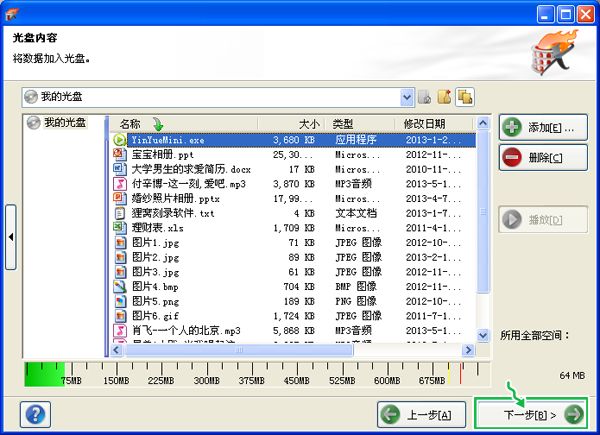Click the file list scroll up arrow
The width and height of the screenshot is (600, 435).
[483, 123]
